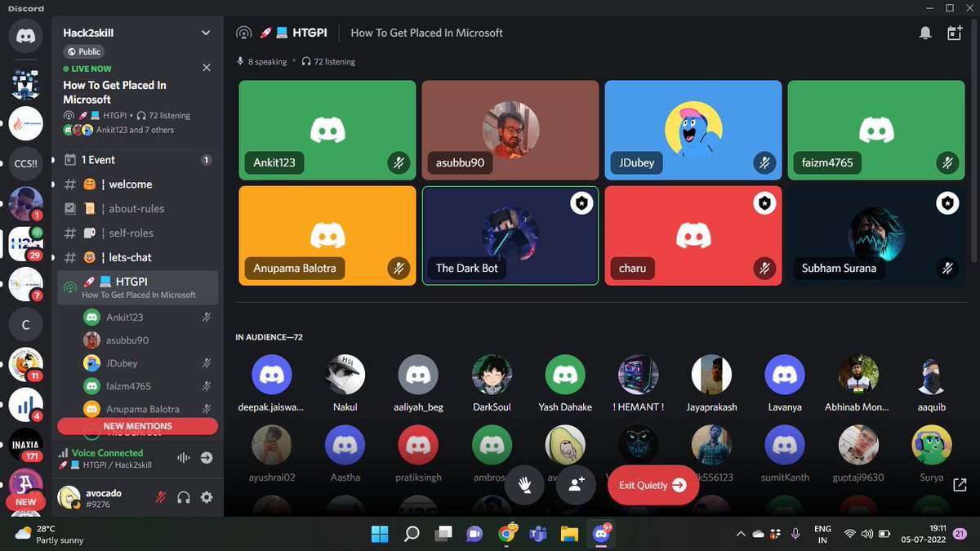
Task: Click muted mic icon on JDubey tile
Action: [x=764, y=162]
